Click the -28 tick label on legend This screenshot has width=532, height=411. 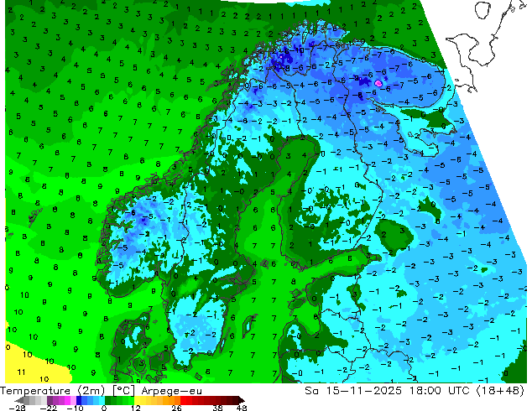pyautogui.click(x=17, y=408)
